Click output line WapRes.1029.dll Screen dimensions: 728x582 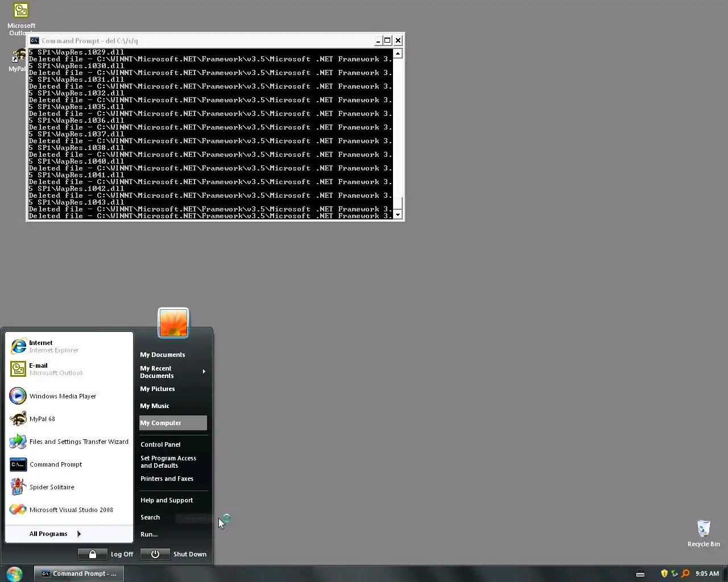click(76, 52)
